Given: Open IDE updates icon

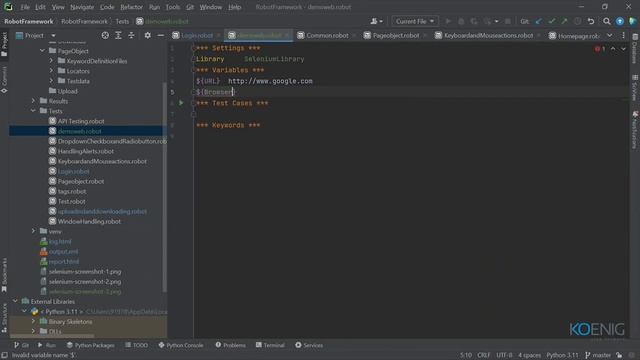Looking at the screenshot, I should 620,21.
